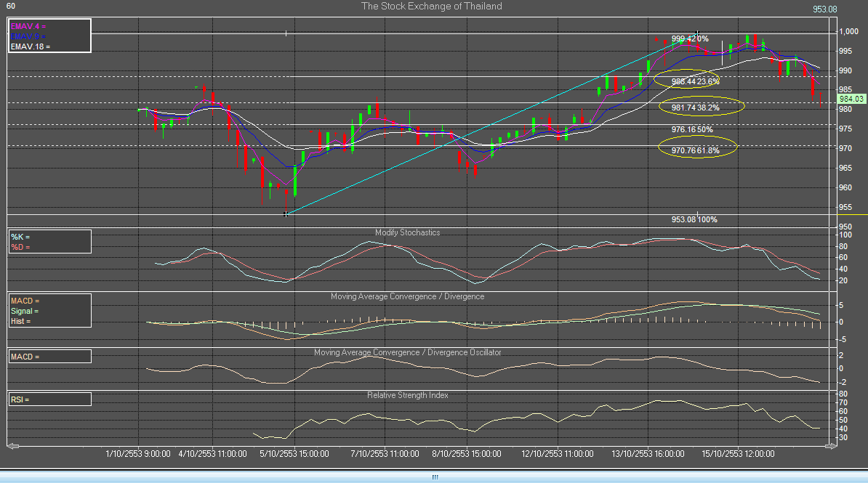
Task: Click the 1/10/2553 9:00:00 date label
Action: (138, 454)
